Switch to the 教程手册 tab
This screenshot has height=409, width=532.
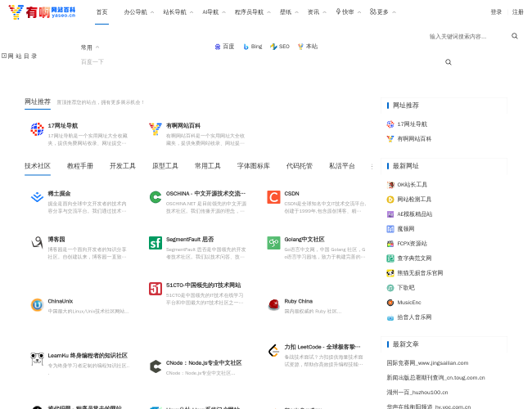80,166
